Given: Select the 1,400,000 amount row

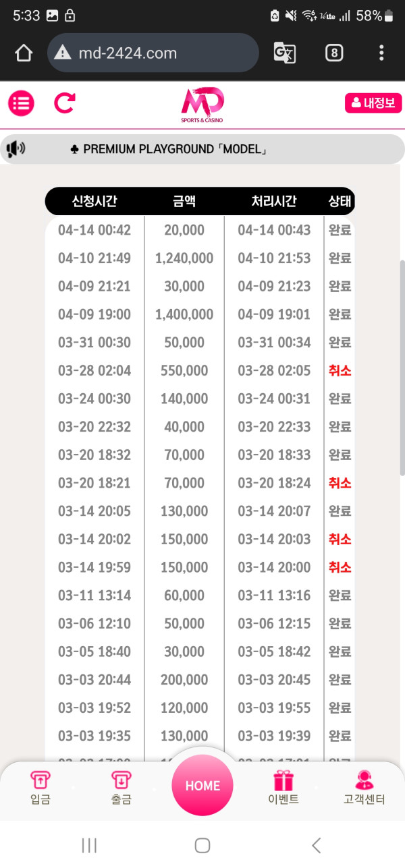Looking at the screenshot, I should pyautogui.click(x=184, y=314).
